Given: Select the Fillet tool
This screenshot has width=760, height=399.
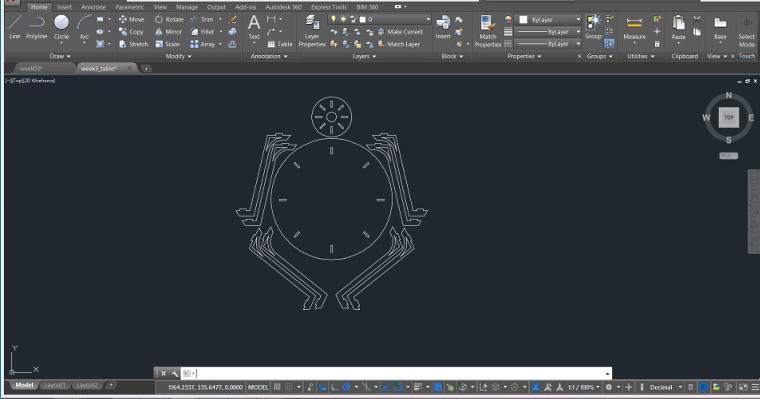Looking at the screenshot, I should tap(202, 32).
